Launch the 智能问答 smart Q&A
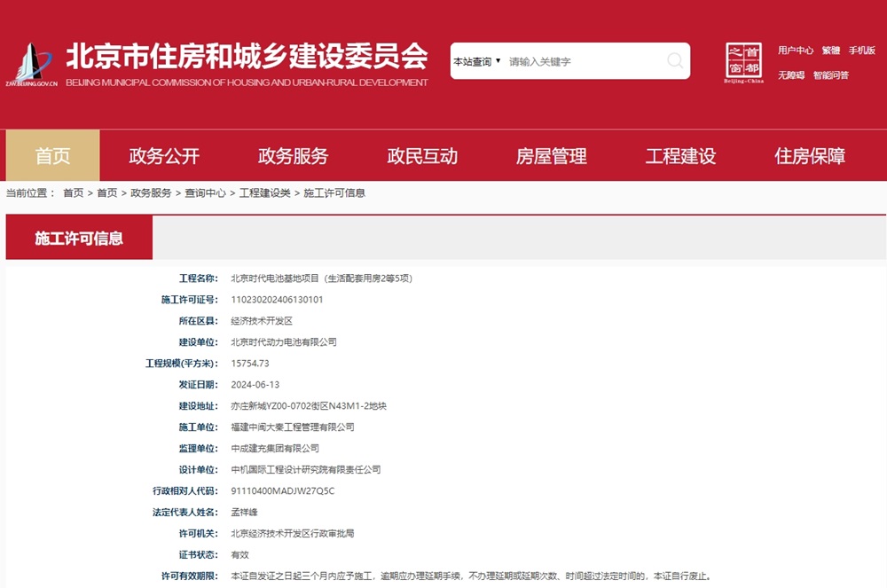 830,74
